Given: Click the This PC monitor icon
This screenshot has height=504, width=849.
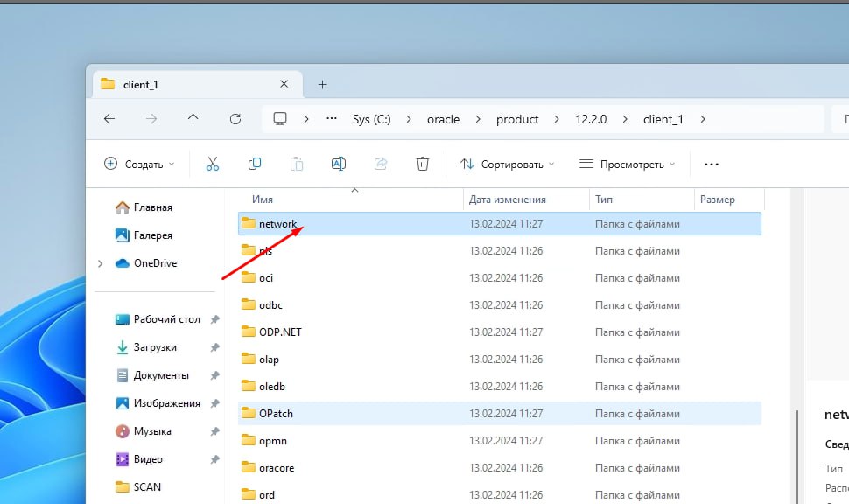Looking at the screenshot, I should pos(280,119).
